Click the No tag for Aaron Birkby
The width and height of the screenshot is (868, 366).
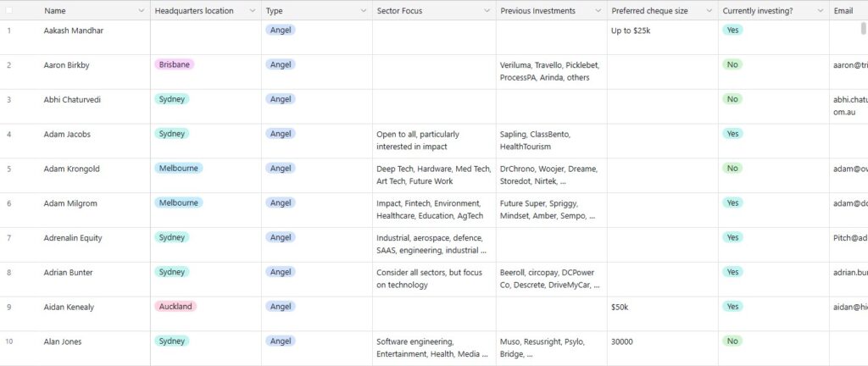(732, 64)
